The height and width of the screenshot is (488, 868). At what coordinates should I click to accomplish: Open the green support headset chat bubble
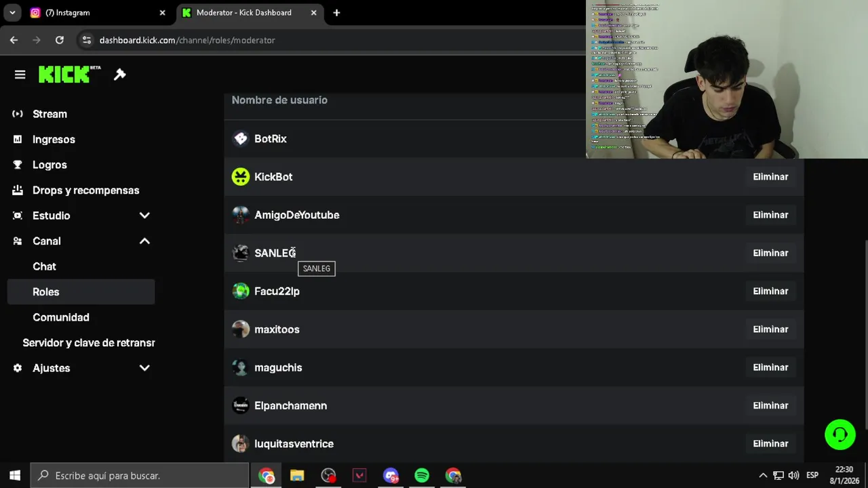pos(840,434)
